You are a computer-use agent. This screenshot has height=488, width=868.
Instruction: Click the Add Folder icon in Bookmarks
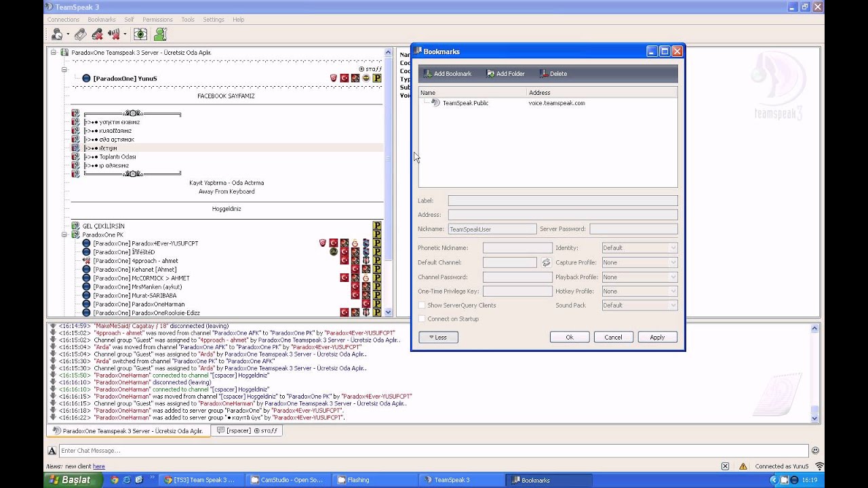(x=490, y=74)
